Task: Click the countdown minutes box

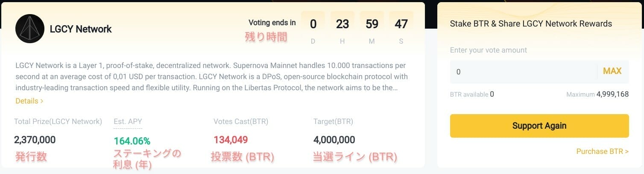Action: click(x=372, y=28)
